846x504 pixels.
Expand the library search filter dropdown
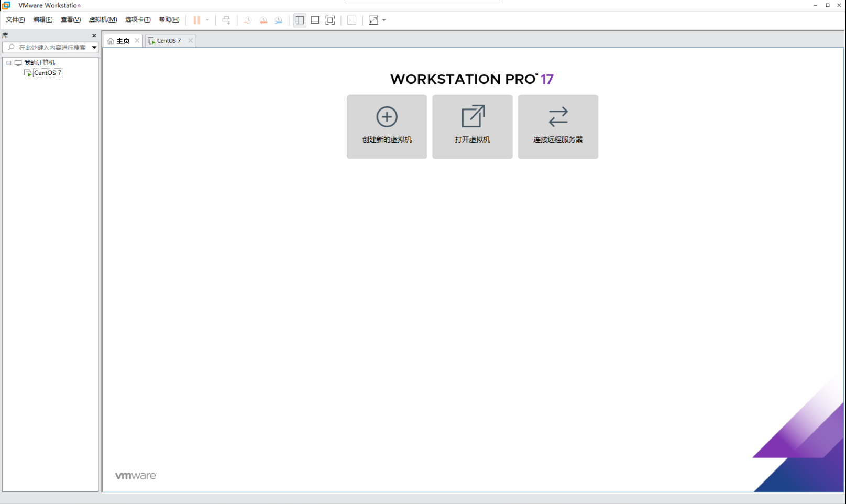[94, 48]
